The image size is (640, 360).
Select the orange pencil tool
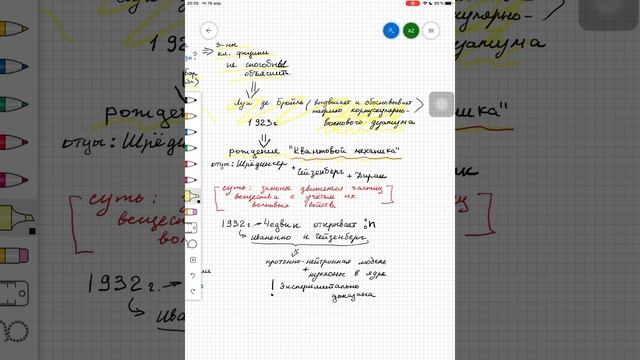(191, 116)
